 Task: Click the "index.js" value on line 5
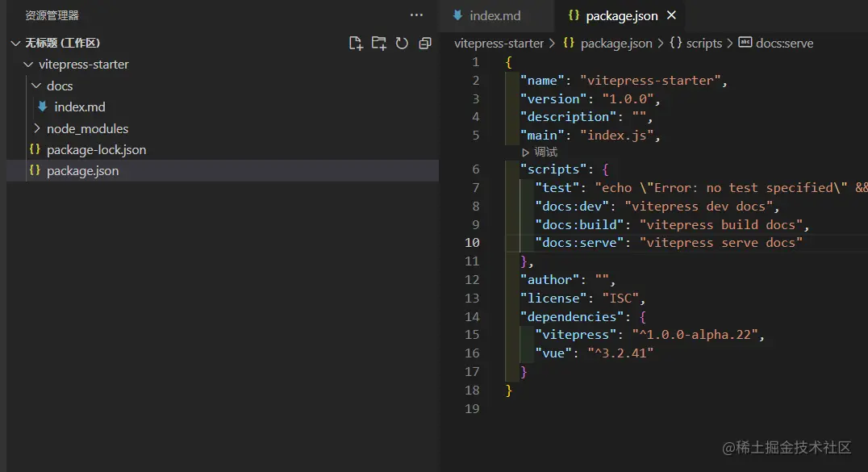[x=616, y=136]
